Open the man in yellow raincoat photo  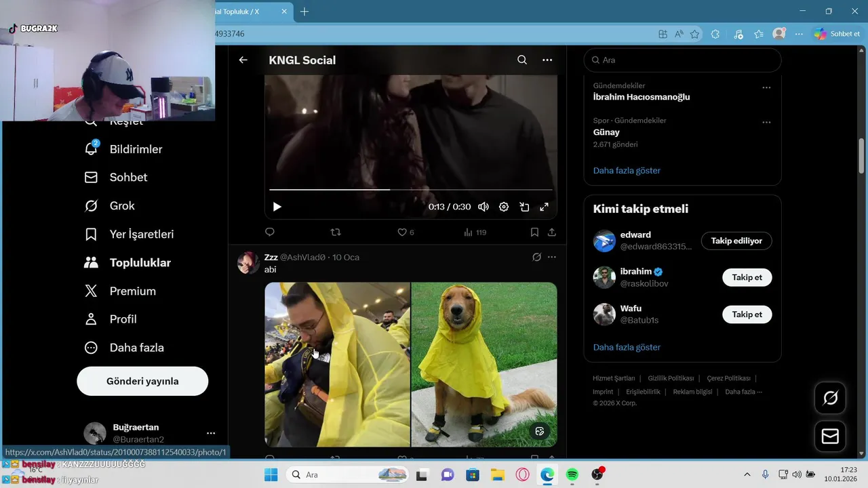pos(337,364)
